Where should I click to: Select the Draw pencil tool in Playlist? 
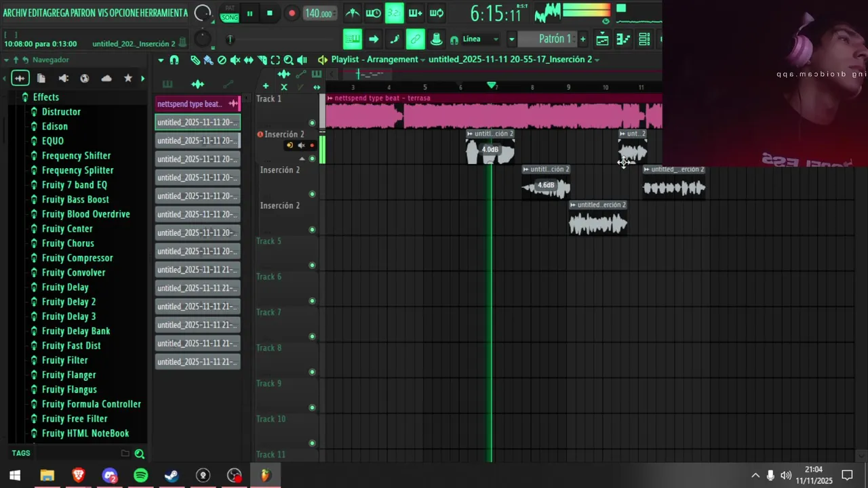point(195,60)
